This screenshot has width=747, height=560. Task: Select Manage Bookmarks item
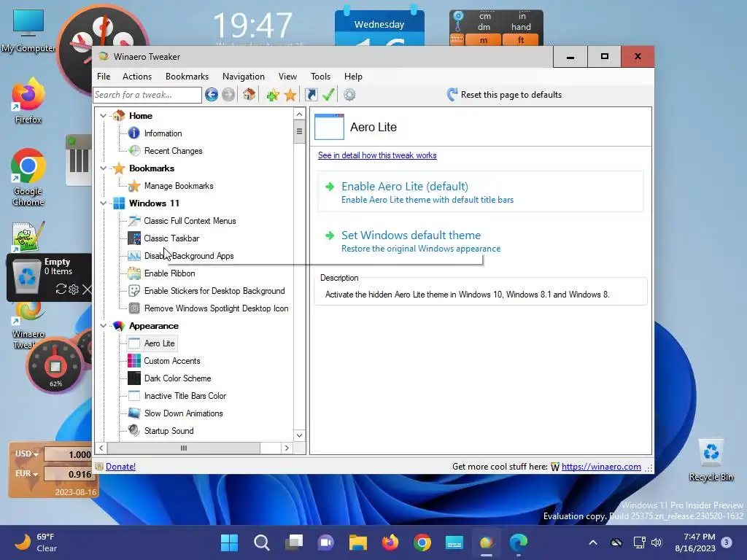pyautogui.click(x=179, y=186)
